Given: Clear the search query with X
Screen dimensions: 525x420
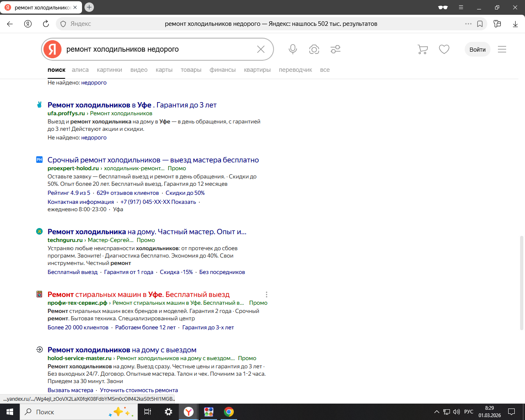Looking at the screenshot, I should click(261, 49).
